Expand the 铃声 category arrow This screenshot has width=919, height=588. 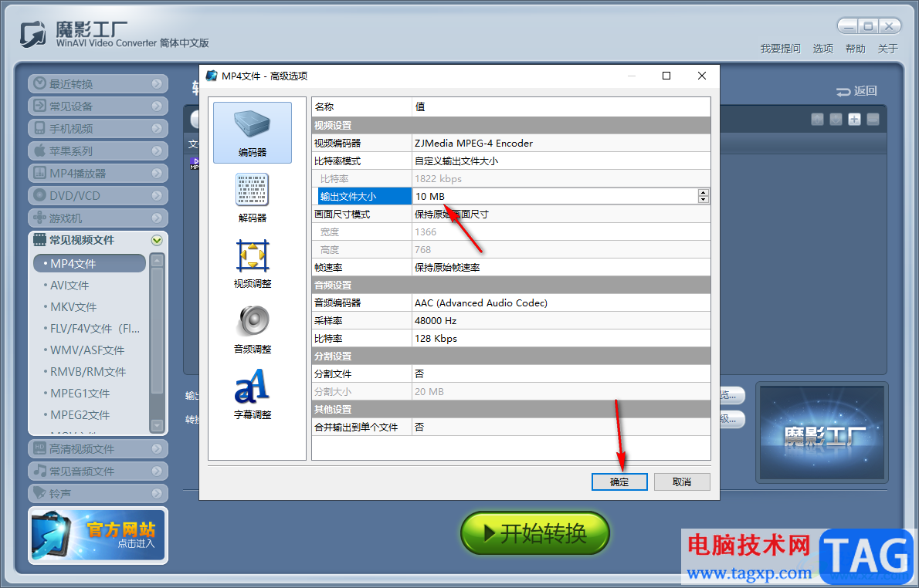click(x=157, y=493)
